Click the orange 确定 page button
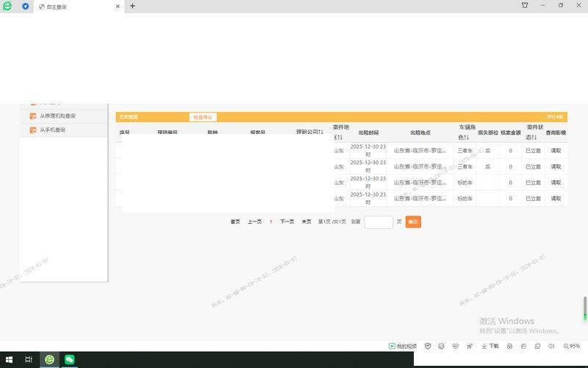 tap(413, 222)
